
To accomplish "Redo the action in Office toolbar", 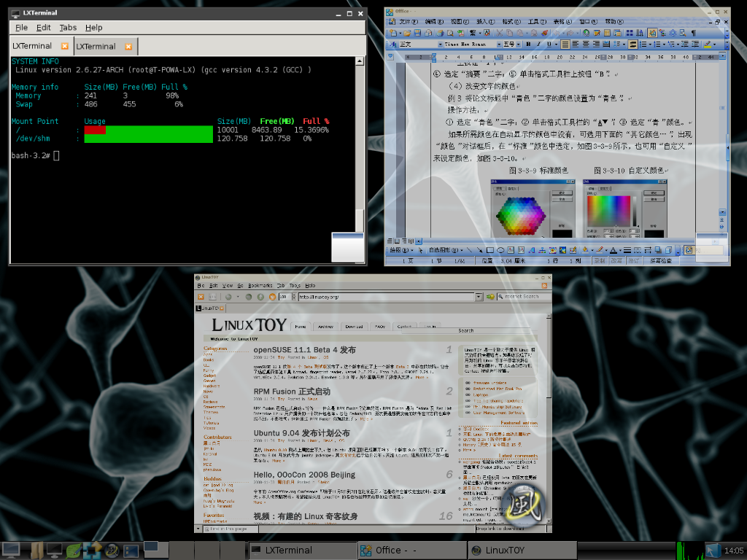I will point(570,33).
